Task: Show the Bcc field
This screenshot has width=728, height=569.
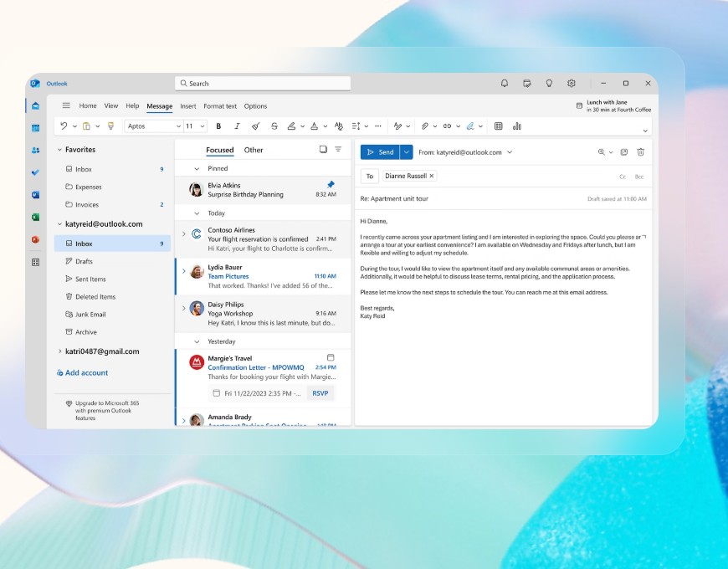Action: coord(638,177)
